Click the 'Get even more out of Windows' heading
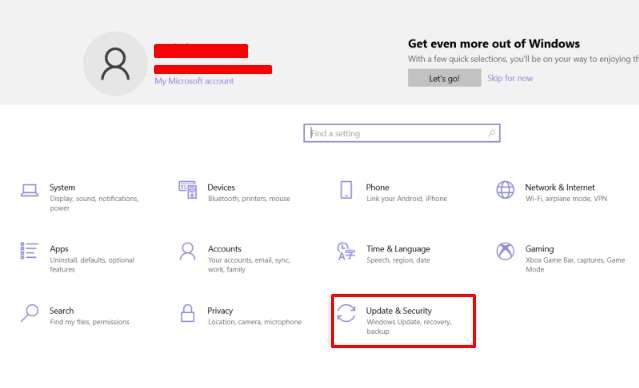The height and width of the screenshot is (388, 639). (x=494, y=44)
